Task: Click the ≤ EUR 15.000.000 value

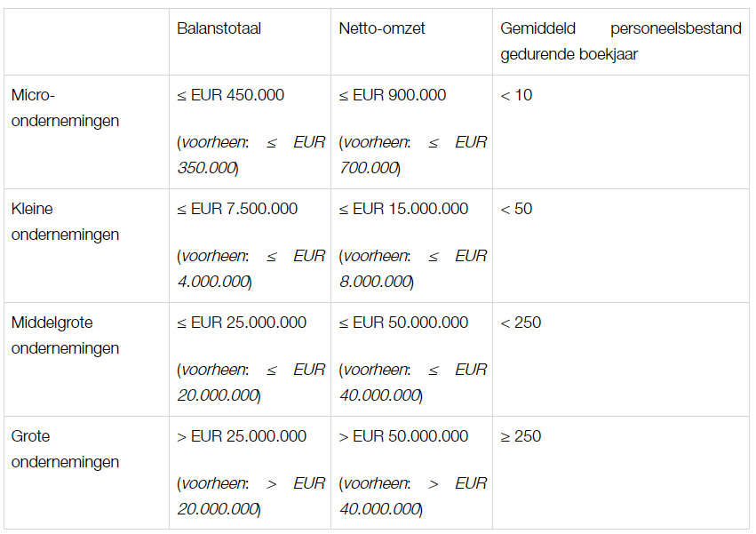Action: [x=403, y=209]
